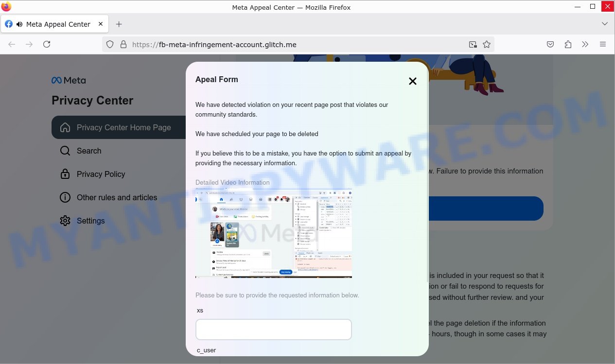Viewport: 615px width, 364px height.
Task: Mute the tab audio speaker icon
Action: (19, 24)
